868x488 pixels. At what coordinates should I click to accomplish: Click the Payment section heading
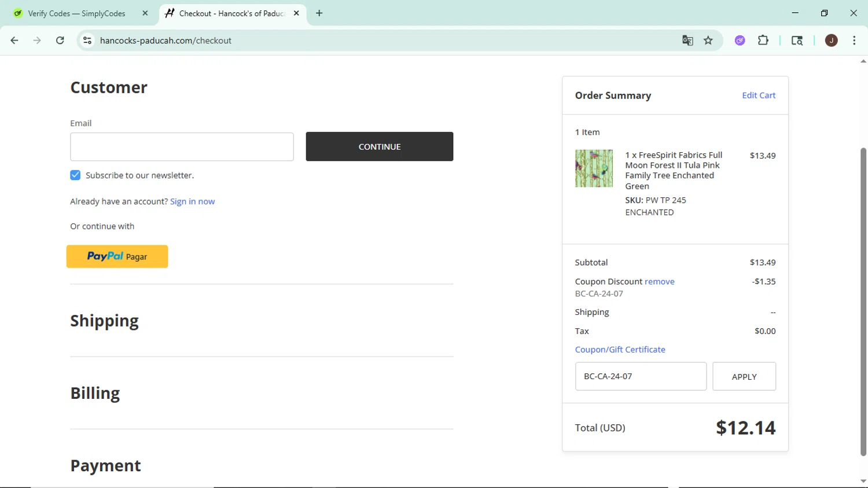pos(105,465)
